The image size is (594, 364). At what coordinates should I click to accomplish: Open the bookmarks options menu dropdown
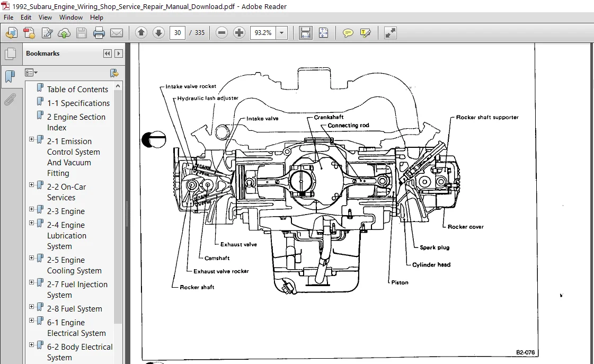[31, 73]
